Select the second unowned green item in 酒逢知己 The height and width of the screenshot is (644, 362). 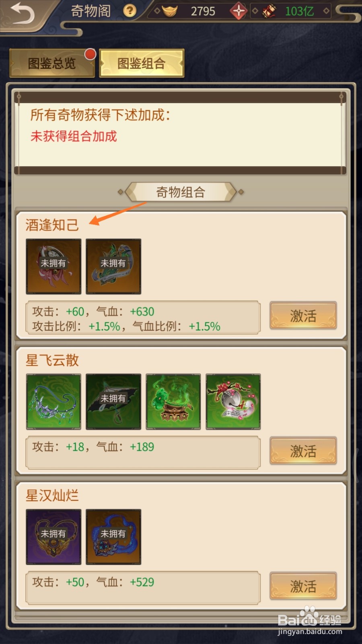(x=113, y=266)
